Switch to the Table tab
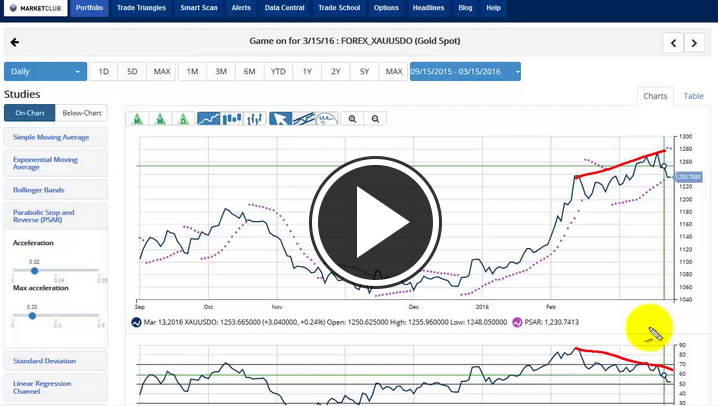This screenshot has height=406, width=718. coord(693,96)
